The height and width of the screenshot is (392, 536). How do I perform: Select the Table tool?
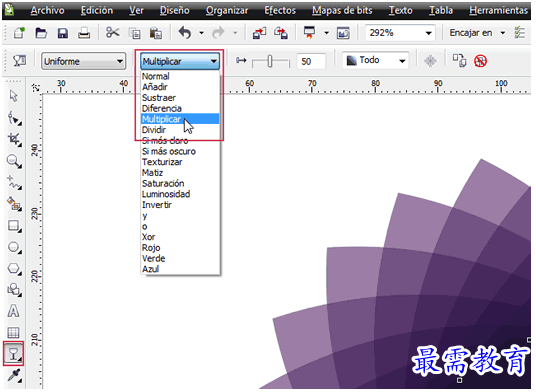click(13, 333)
